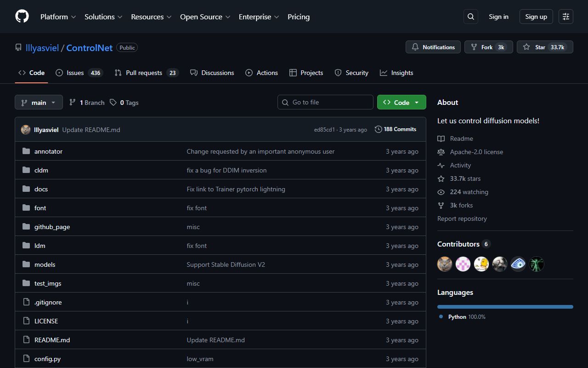Open the Pull requests tab

(144, 72)
